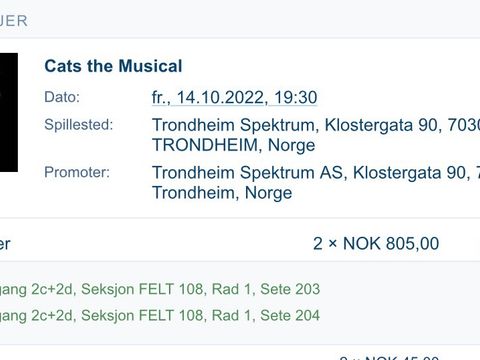Image resolution: width=480 pixels, height=360 pixels.
Task: Click 'Klostergata 90' in the Promoter address
Action: tap(409, 173)
